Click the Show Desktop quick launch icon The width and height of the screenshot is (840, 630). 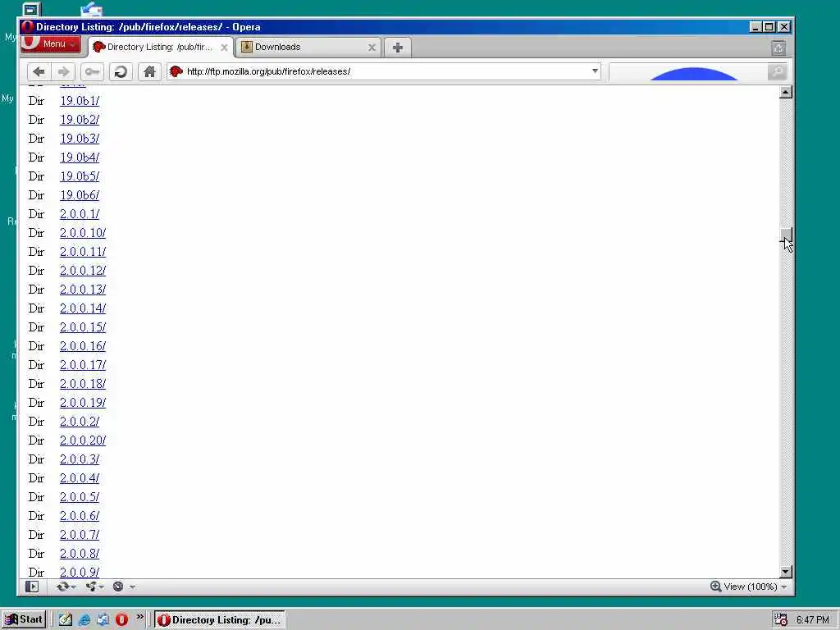tap(66, 620)
